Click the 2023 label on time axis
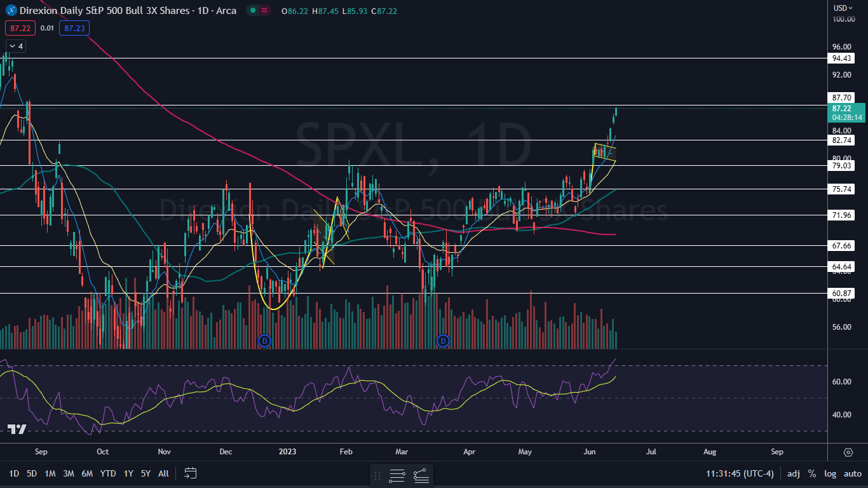The height and width of the screenshot is (488, 868). pyautogui.click(x=287, y=452)
